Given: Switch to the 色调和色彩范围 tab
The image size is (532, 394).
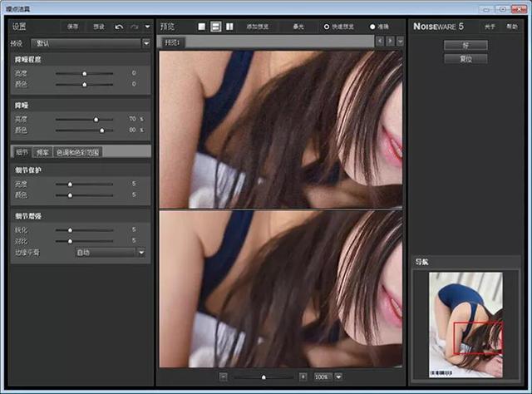Looking at the screenshot, I should tap(77, 152).
